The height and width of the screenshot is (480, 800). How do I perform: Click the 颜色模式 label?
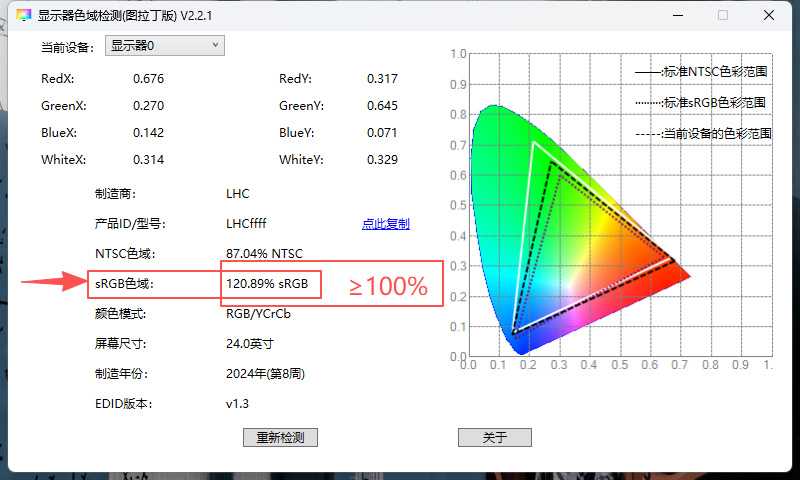coord(120,314)
